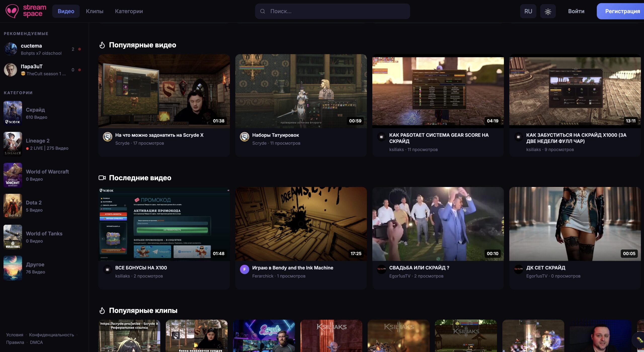Open the Scryde referral link clip thumbnail

129,336
